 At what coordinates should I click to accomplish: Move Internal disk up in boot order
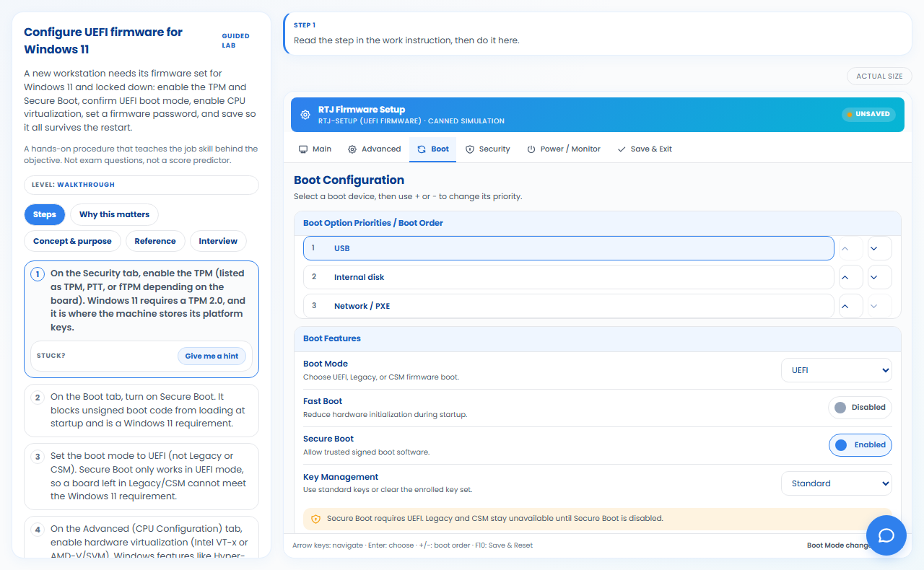[x=851, y=277]
